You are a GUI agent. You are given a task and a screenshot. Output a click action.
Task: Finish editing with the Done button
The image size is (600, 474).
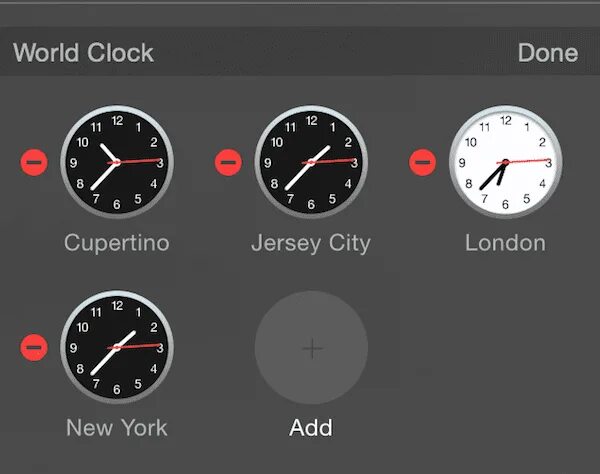548,53
